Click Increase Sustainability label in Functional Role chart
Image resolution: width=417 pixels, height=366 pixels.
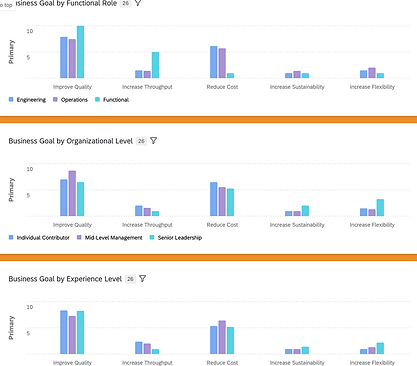(297, 87)
